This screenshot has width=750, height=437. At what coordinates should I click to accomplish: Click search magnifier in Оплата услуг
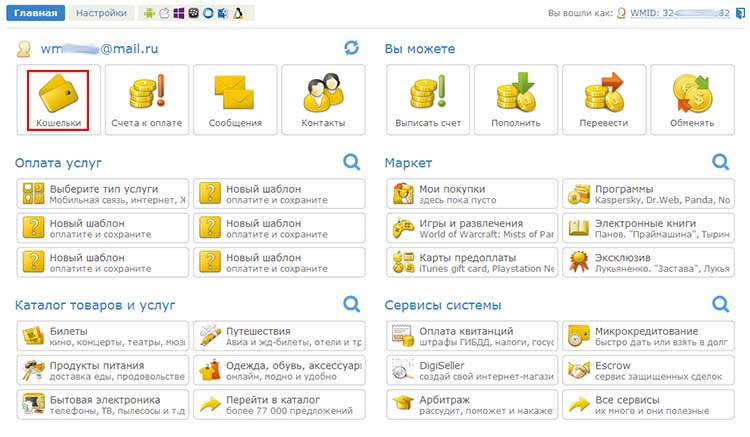click(x=352, y=162)
